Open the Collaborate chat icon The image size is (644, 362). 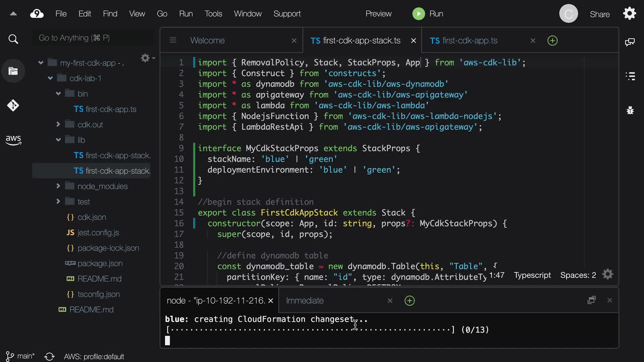tap(630, 42)
